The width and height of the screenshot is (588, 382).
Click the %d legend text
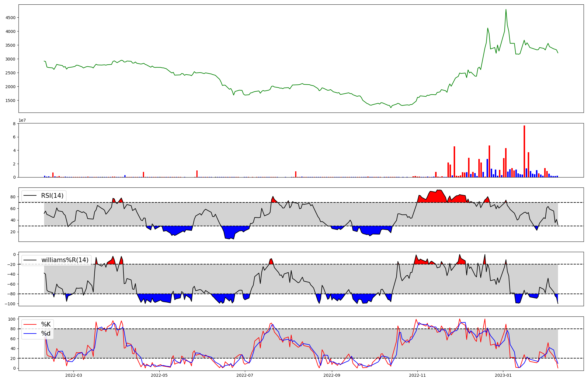click(x=46, y=334)
